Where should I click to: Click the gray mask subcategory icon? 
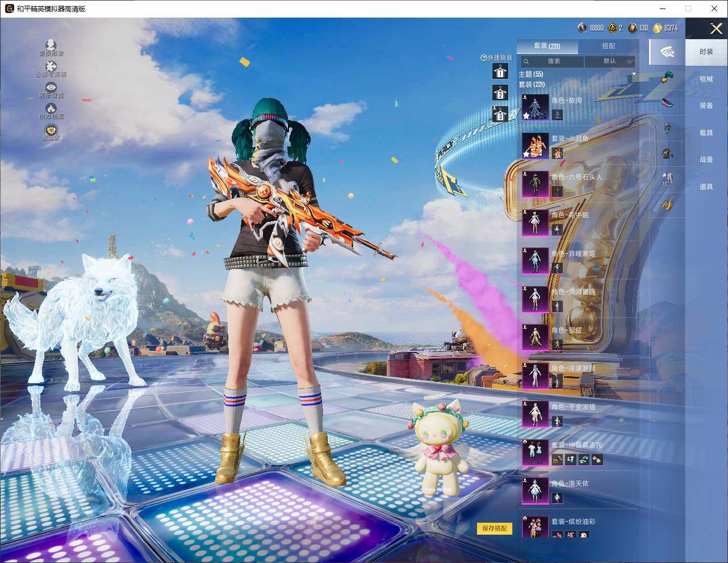coord(667,128)
